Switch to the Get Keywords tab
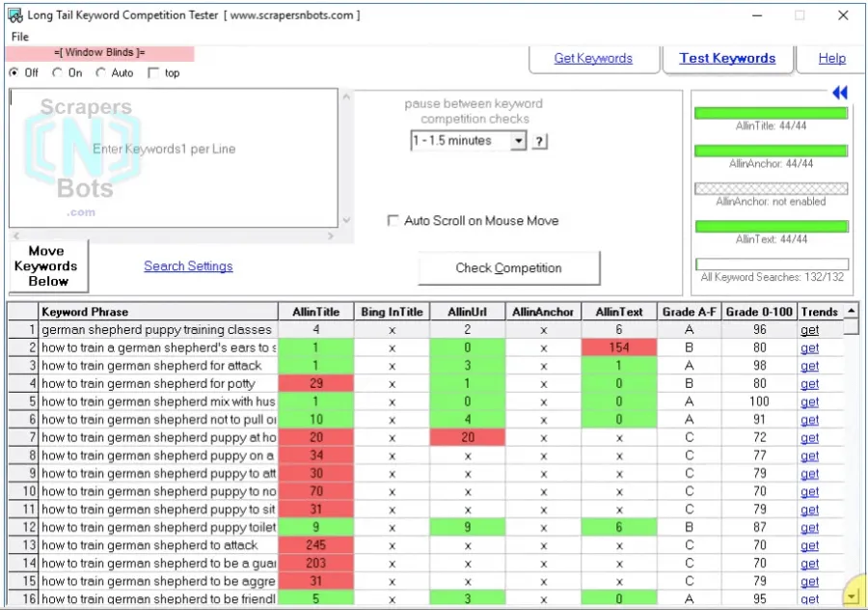868x610 pixels. tap(593, 58)
